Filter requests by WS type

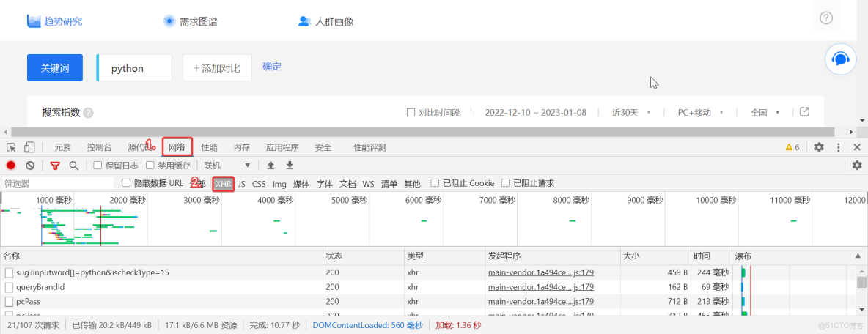point(369,184)
